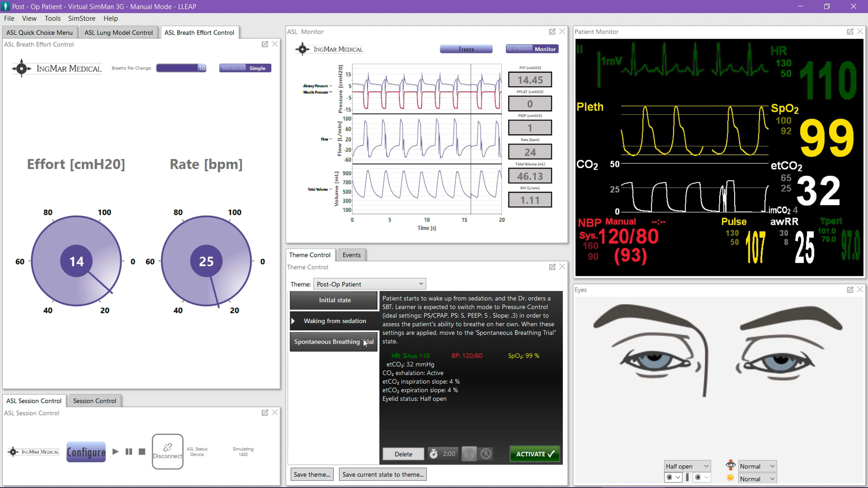Open the Tools menu
This screenshot has width=868, height=488.
coord(52,18)
